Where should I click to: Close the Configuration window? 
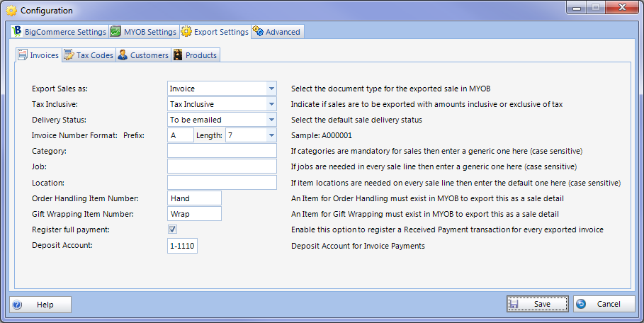(x=622, y=7)
